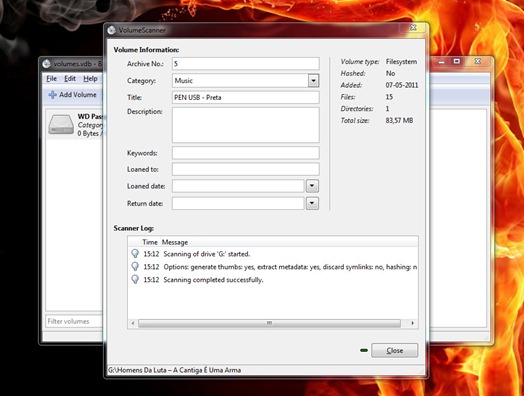This screenshot has height=396, width=524.
Task: Click the Message column header in Scanner Log
Action: [x=175, y=242]
